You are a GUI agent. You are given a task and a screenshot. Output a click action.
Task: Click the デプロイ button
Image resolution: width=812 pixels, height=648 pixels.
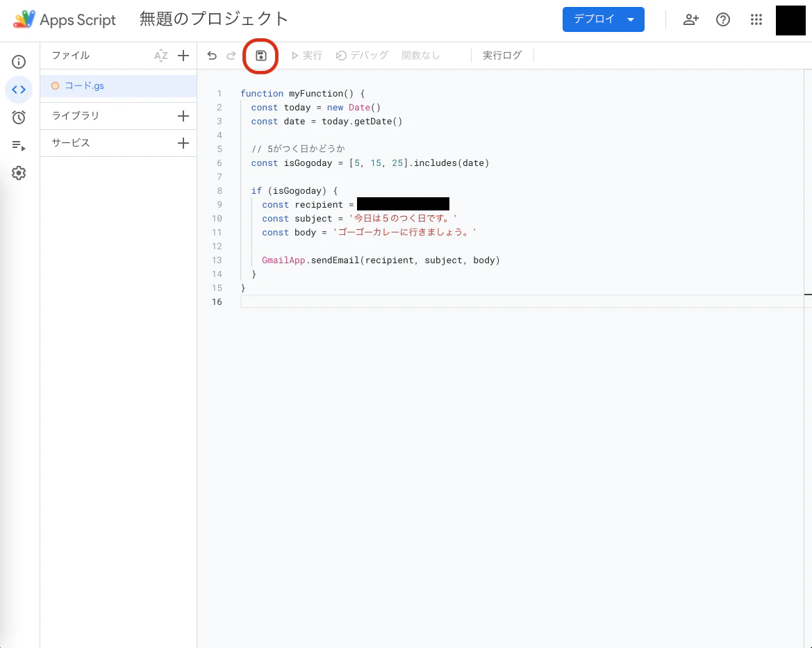point(604,19)
